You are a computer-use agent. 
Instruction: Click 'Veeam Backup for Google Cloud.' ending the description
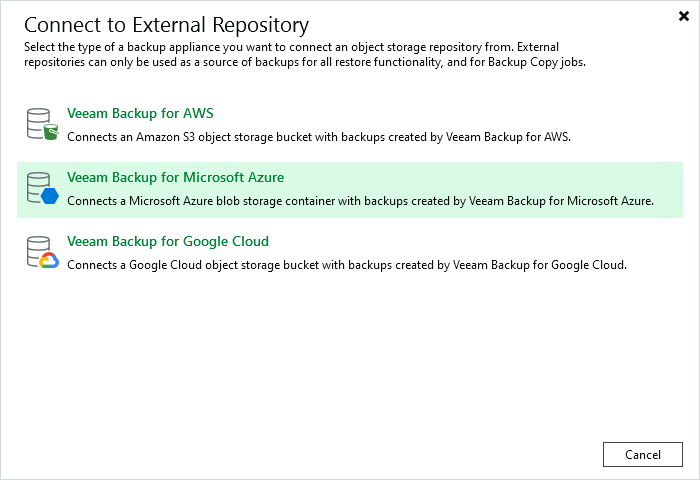[540, 265]
